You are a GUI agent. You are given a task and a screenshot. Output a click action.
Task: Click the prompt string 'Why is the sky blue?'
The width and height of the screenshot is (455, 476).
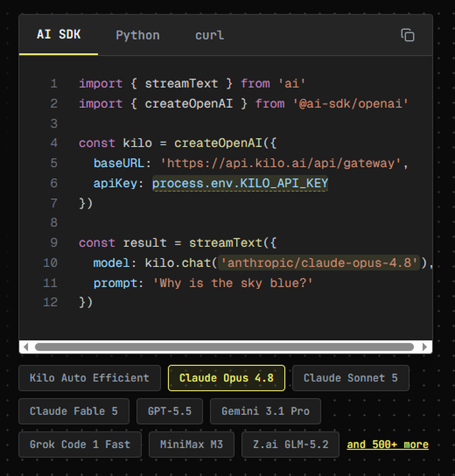pos(233,283)
